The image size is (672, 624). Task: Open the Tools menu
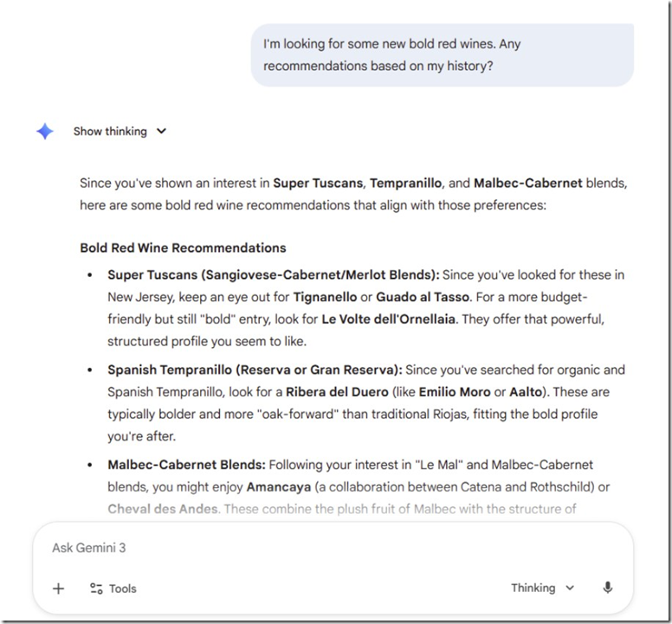click(x=113, y=589)
